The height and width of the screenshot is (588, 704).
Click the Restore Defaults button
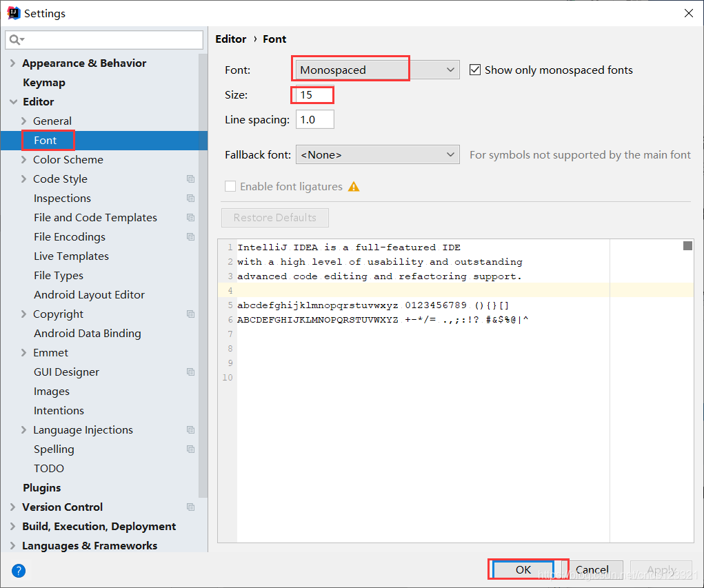point(275,217)
